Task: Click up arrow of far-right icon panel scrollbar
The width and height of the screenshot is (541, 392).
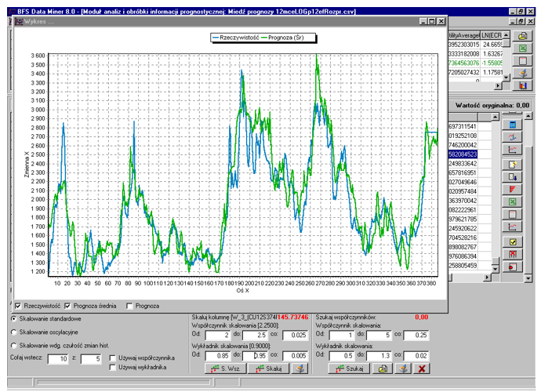Action: pos(528,116)
